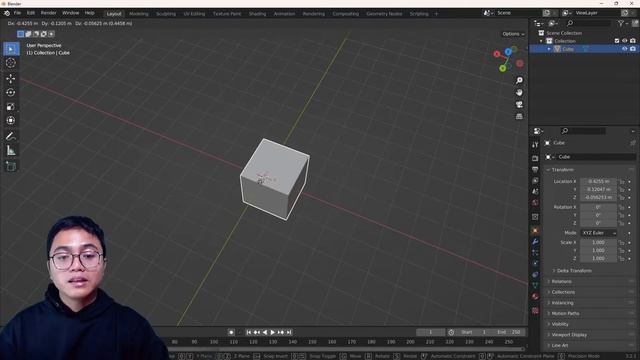Open the World properties tab
640x360 pixels.
535,202
